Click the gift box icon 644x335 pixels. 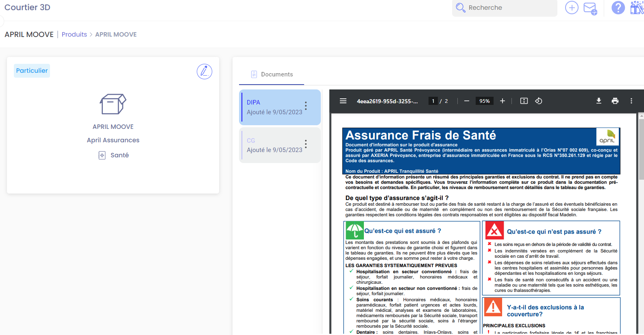click(x=637, y=8)
